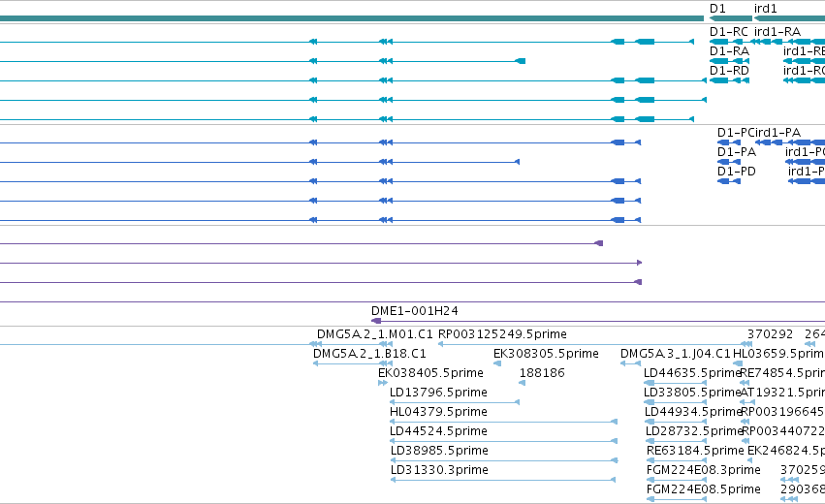
Task: Open the EK038405.5prime EST label
Action: coord(430,373)
